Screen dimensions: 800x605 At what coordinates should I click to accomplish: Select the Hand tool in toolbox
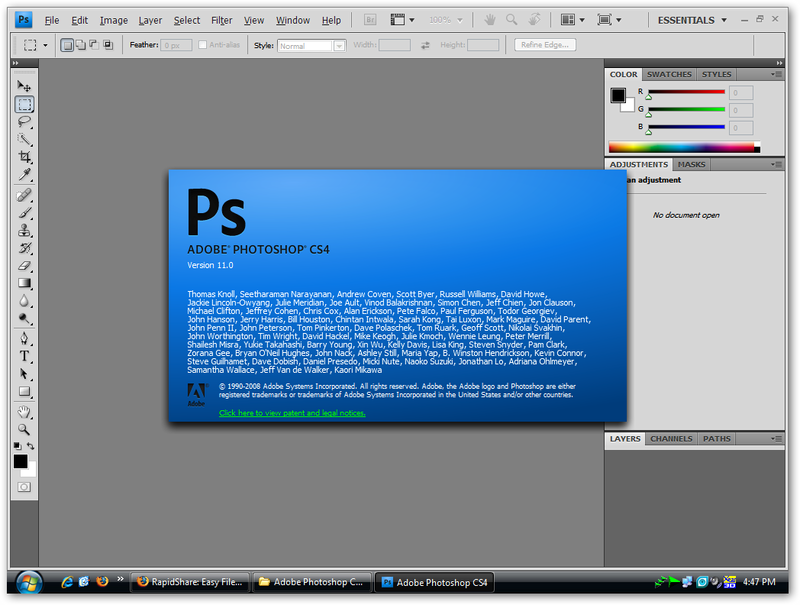click(24, 412)
